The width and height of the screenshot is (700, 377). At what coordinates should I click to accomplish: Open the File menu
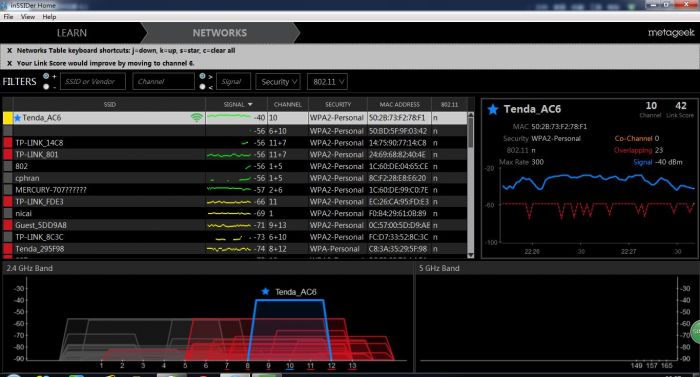click(x=8, y=17)
